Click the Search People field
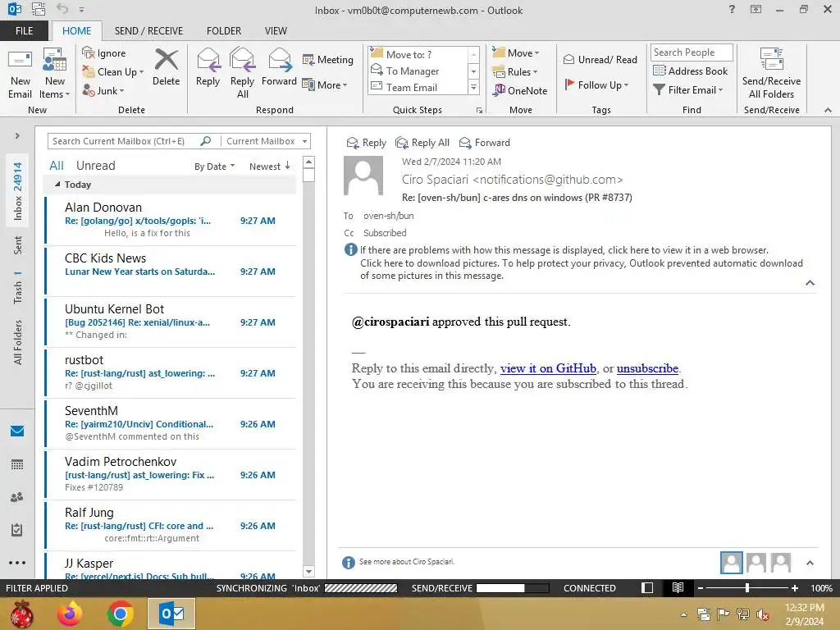The height and width of the screenshot is (630, 840). coord(691,52)
